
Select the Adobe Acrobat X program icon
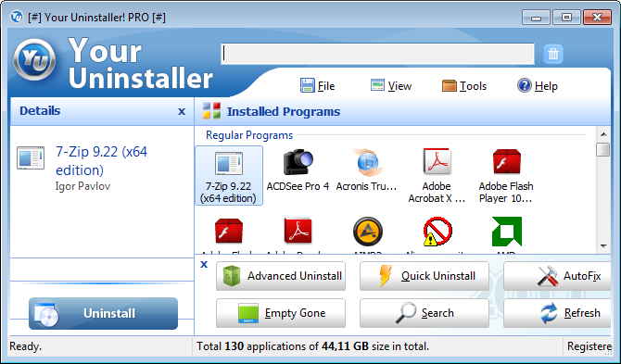point(437,161)
